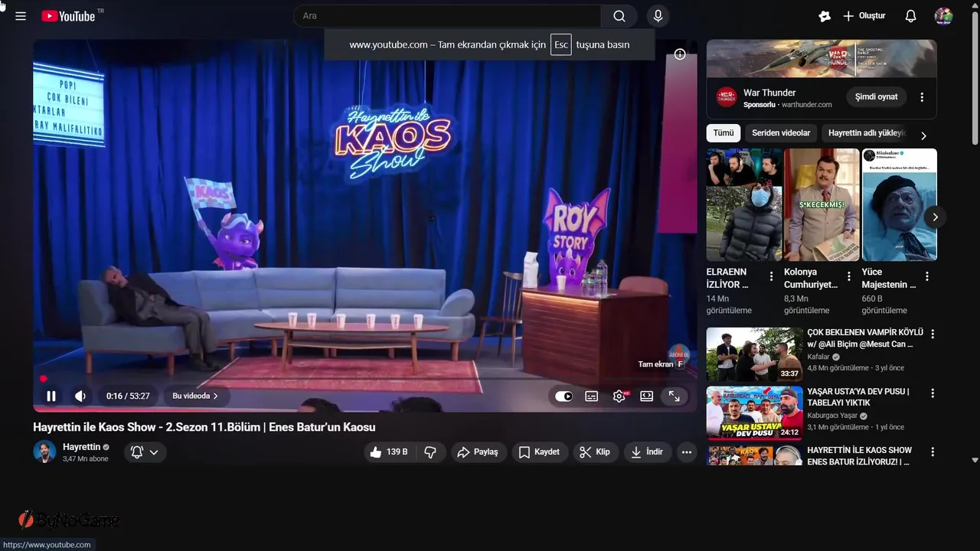
Task: Download with the İndir button
Action: pos(647,452)
